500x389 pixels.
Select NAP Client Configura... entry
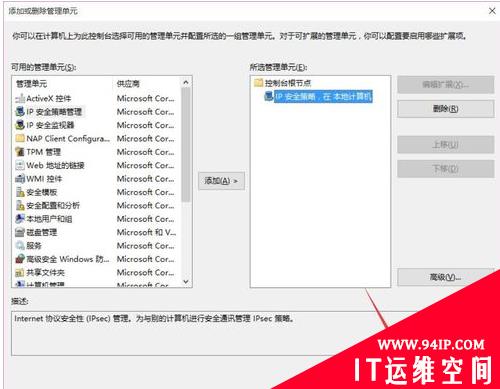(x=68, y=138)
